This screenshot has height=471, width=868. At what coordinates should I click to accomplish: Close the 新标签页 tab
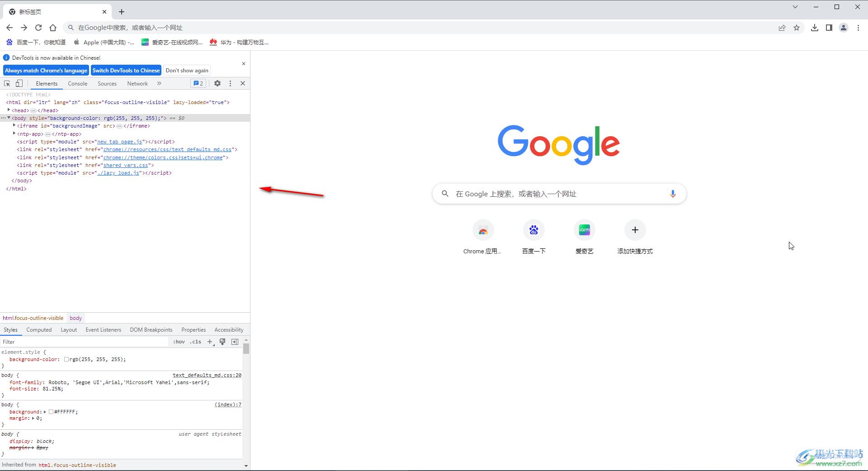(104, 12)
